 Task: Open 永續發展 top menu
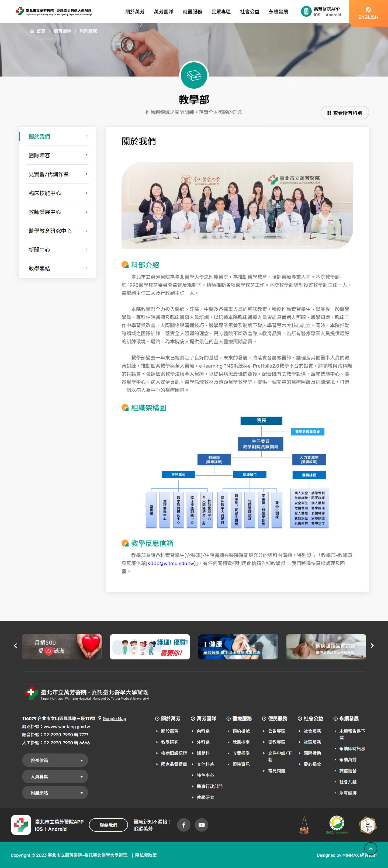click(278, 12)
